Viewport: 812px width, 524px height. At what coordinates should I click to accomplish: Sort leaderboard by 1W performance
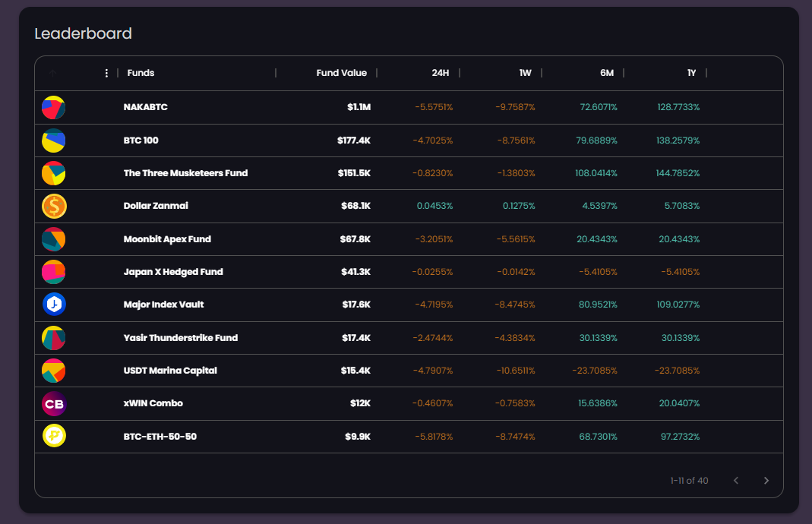pyautogui.click(x=525, y=73)
